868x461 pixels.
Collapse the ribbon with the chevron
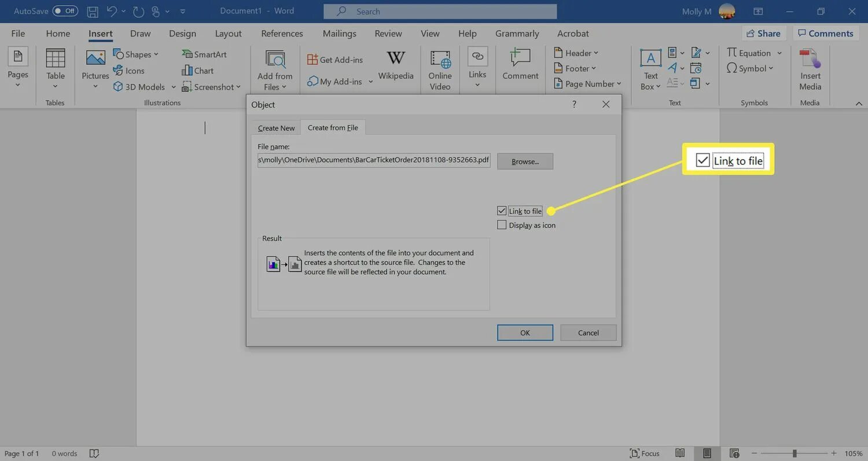tap(859, 103)
